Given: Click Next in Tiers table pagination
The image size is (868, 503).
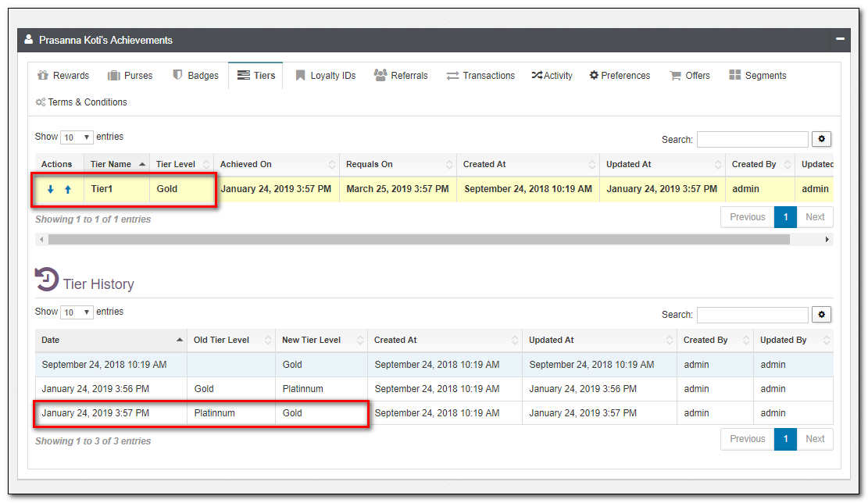Looking at the screenshot, I should pyautogui.click(x=815, y=217).
